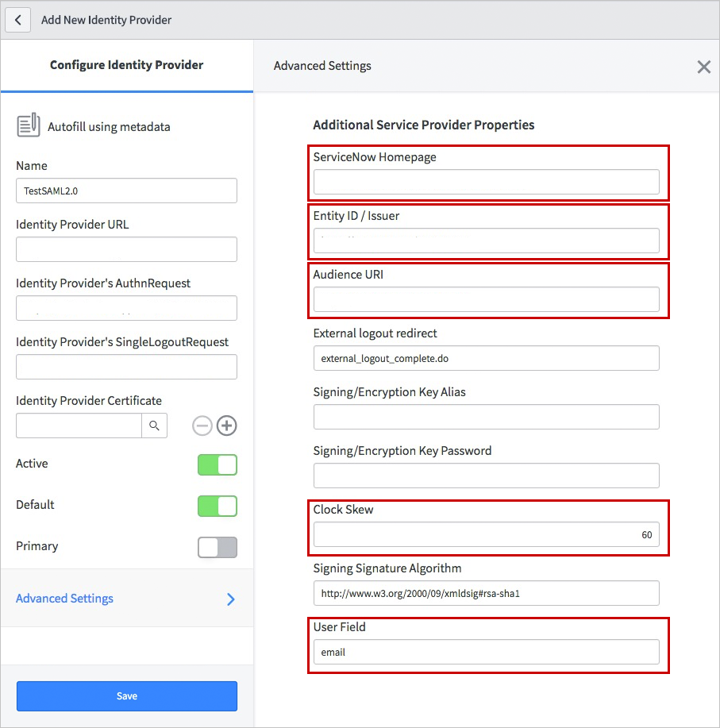Click the Clock Skew field showing 60
Image resolution: width=720 pixels, height=728 pixels.
(486, 534)
